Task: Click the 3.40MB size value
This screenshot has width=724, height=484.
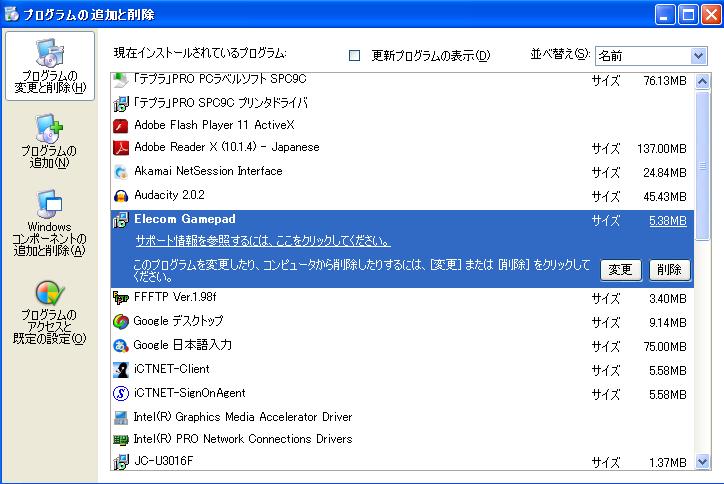Action: click(x=668, y=299)
